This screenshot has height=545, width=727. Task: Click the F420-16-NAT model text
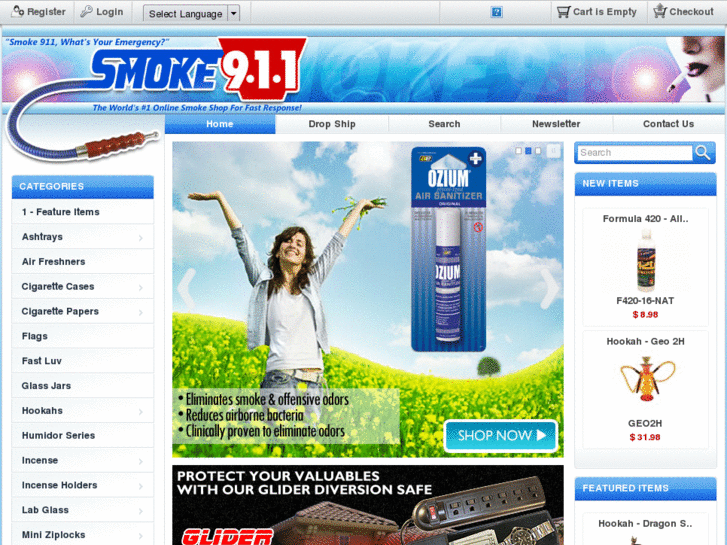(645, 301)
